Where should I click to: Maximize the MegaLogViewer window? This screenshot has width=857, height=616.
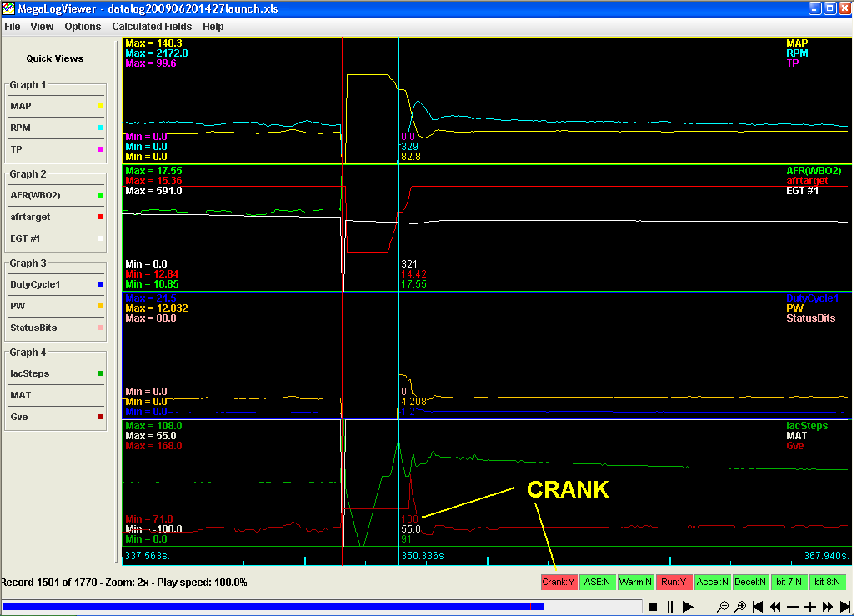(x=829, y=8)
